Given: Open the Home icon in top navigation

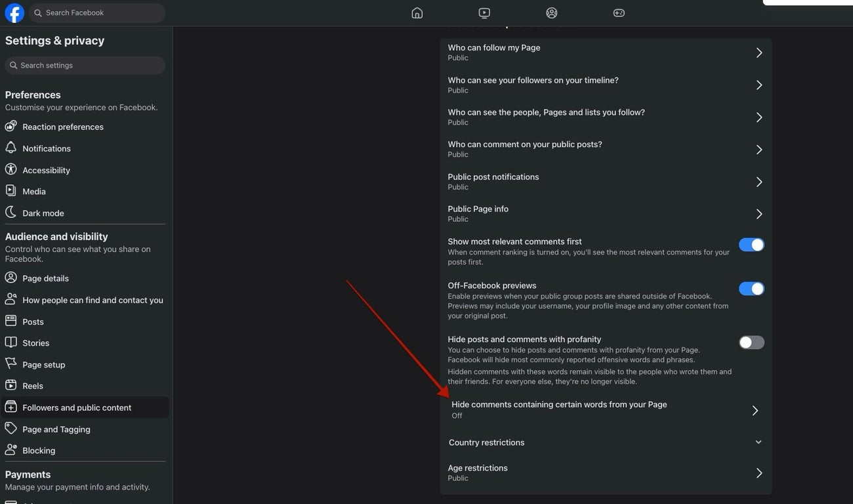Looking at the screenshot, I should coord(417,12).
